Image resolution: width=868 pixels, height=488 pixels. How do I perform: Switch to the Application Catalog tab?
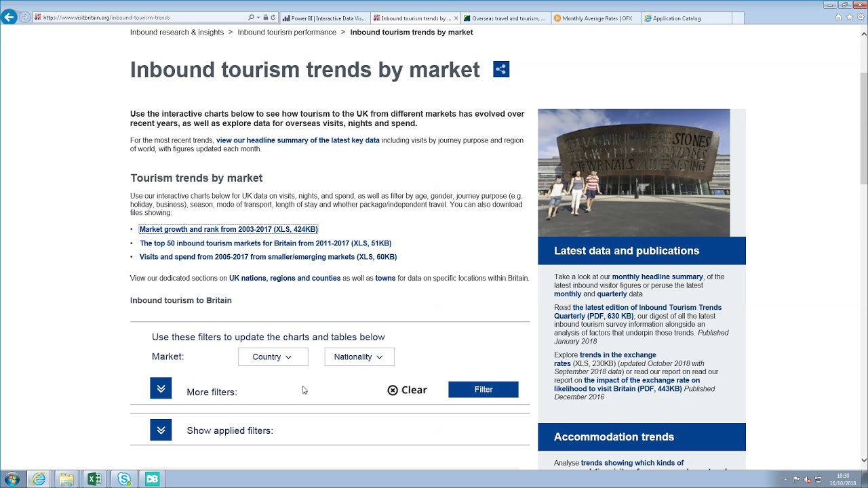tap(686, 18)
